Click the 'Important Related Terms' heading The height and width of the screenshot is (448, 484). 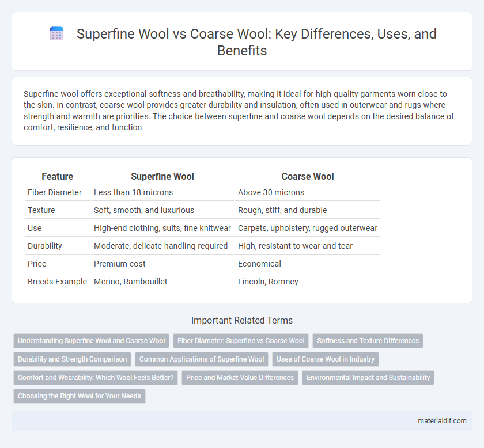pos(242,321)
